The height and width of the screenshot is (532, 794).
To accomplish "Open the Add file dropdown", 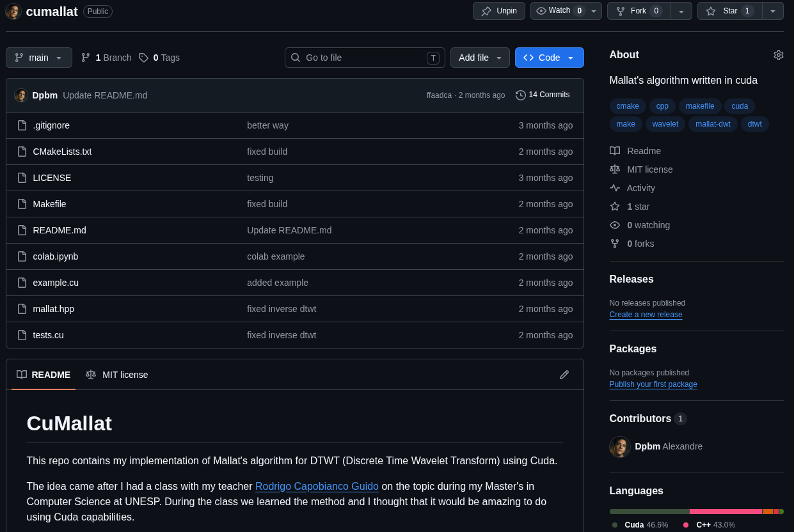I will (x=480, y=58).
